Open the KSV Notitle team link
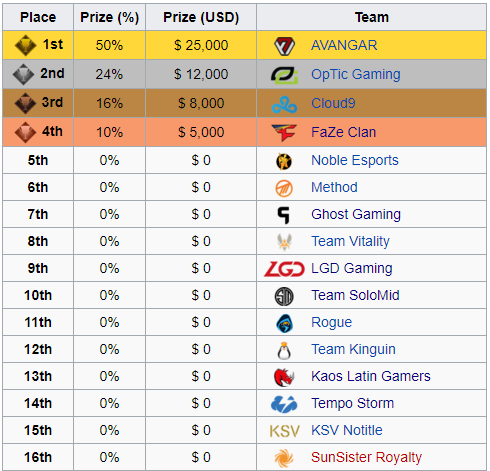Image resolution: width=490 pixels, height=471 pixels. pos(347,430)
